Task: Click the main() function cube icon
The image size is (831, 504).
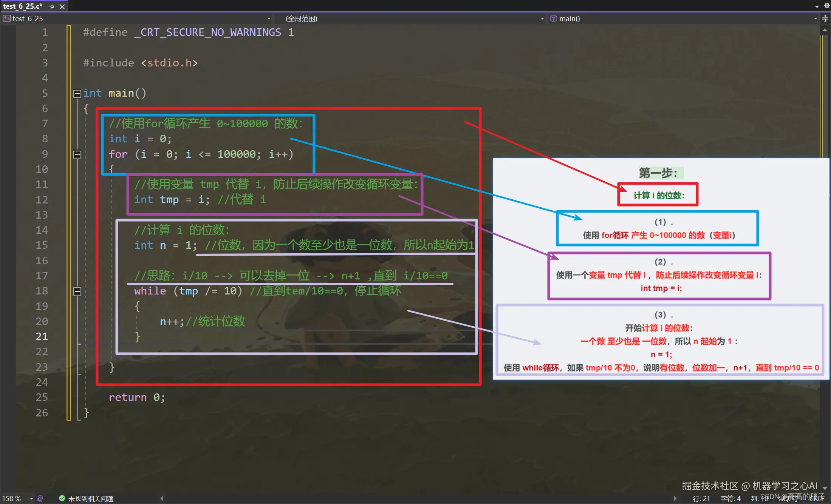Action: tap(554, 18)
